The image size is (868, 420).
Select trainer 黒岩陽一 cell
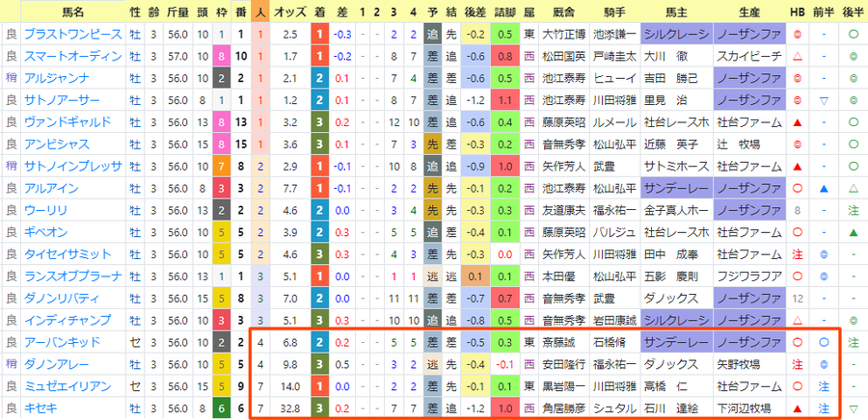coord(563,386)
